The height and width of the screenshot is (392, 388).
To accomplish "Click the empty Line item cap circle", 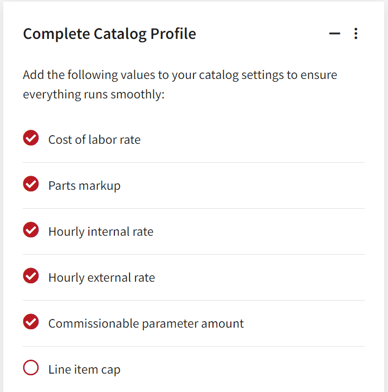I will [x=31, y=368].
